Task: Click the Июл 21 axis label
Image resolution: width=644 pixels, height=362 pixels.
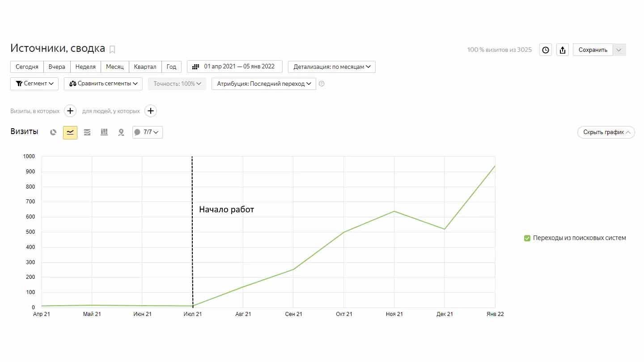Action: [193, 314]
